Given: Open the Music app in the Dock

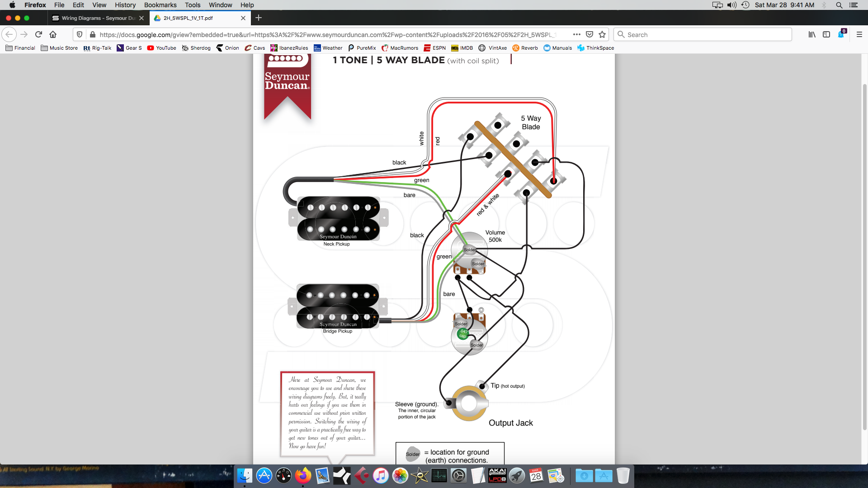Looking at the screenshot, I should (x=381, y=476).
